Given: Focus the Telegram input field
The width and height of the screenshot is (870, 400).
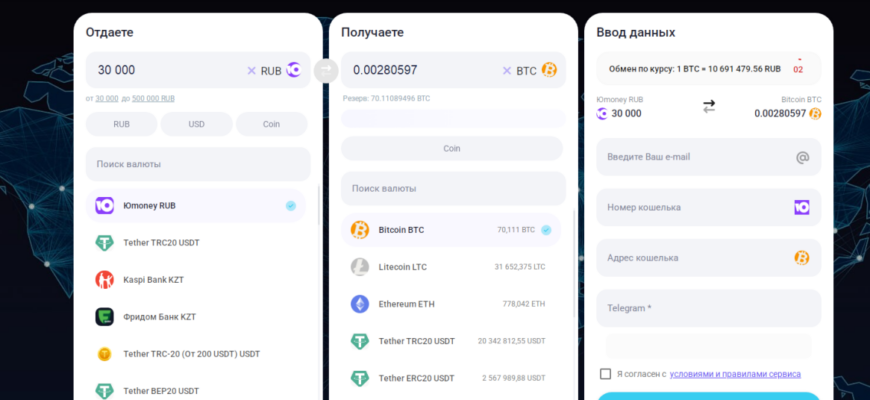Looking at the screenshot, I should click(709, 308).
